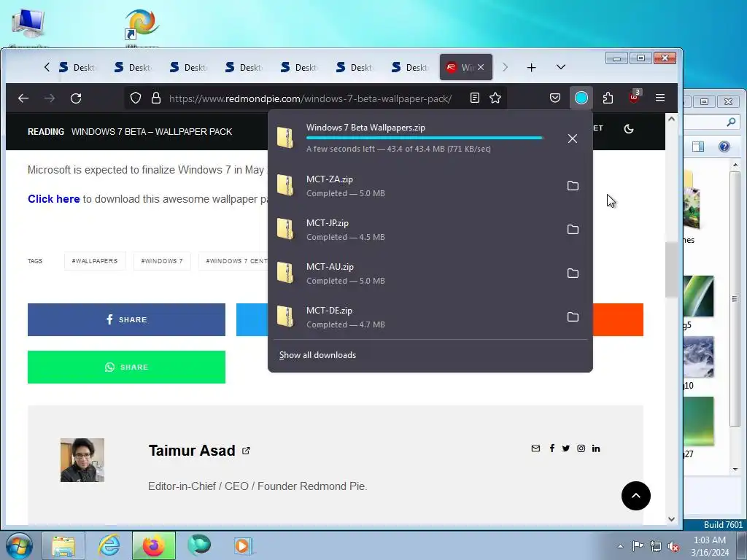Switch to the third Deskt tab
The width and height of the screenshot is (747, 560).
click(187, 68)
